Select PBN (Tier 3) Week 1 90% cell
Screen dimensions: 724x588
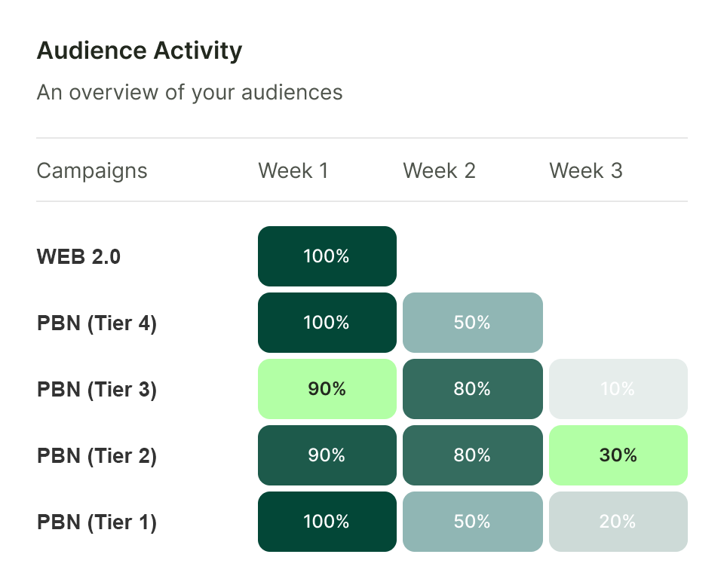[x=327, y=389]
